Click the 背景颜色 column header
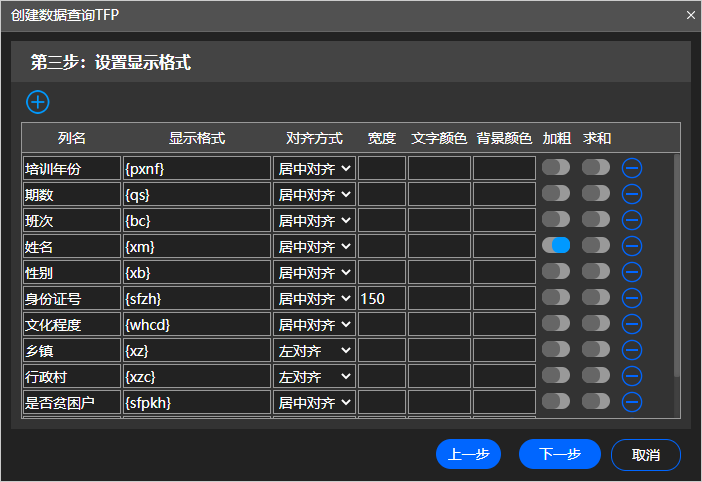The width and height of the screenshot is (702, 482). click(x=504, y=138)
